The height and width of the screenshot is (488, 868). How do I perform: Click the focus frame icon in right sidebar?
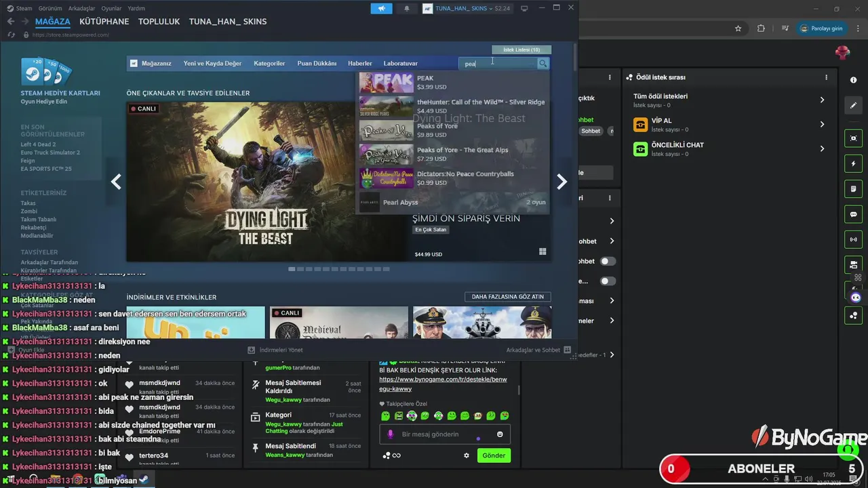click(x=853, y=138)
